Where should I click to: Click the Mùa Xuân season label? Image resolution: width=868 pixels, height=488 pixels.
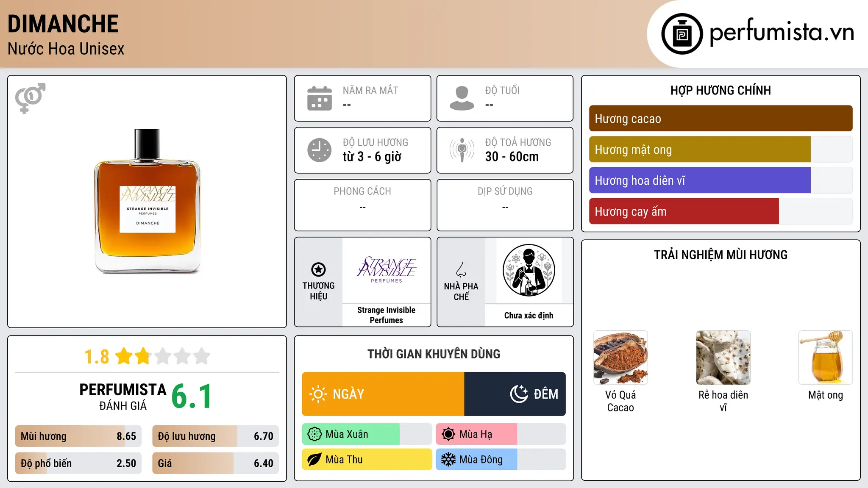click(347, 434)
